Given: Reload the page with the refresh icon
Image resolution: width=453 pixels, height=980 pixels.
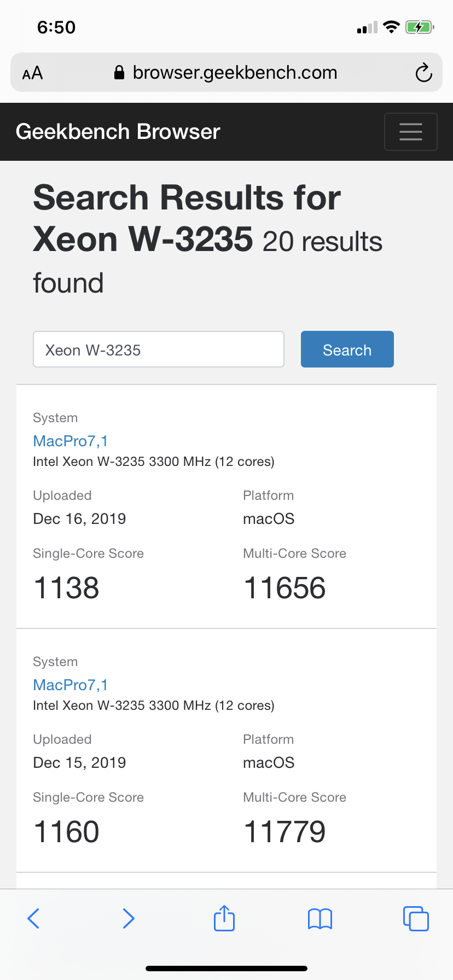Looking at the screenshot, I should pyautogui.click(x=423, y=73).
